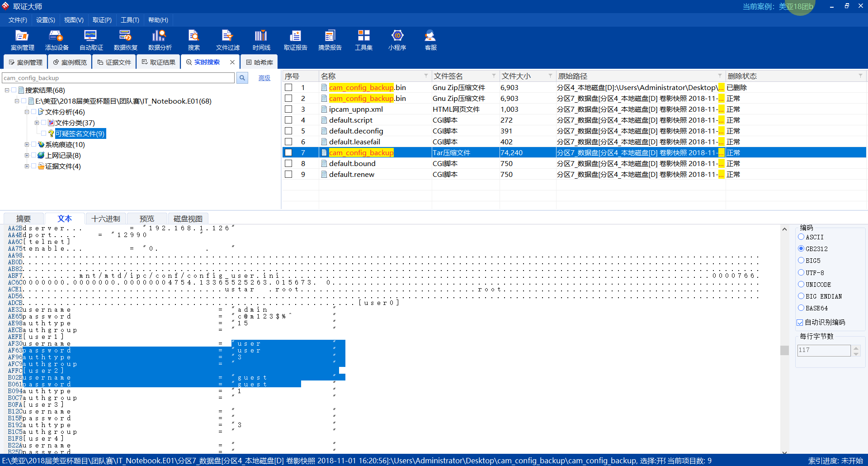This screenshot has height=466, width=868.
Task: Click the 可疑签名文件 question-mark icon
Action: (x=51, y=133)
